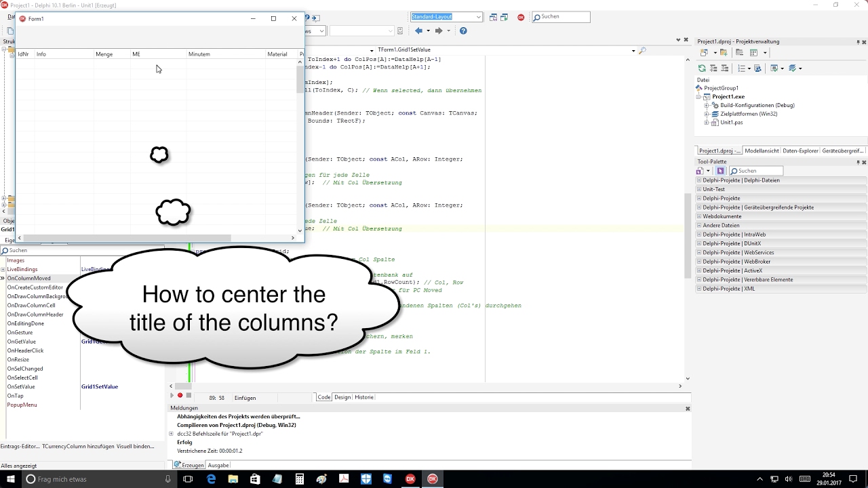The image size is (868, 488).
Task: Select Erzeugen tab in messages panel
Action: 189,465
